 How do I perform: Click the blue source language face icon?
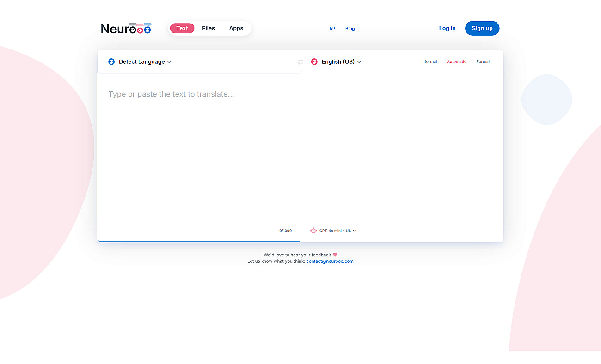(111, 61)
